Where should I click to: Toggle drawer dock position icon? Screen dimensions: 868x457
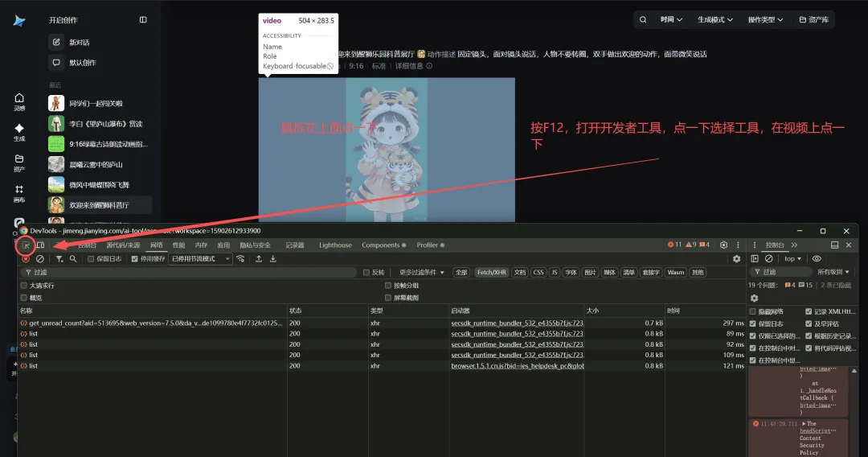pyautogui.click(x=835, y=245)
